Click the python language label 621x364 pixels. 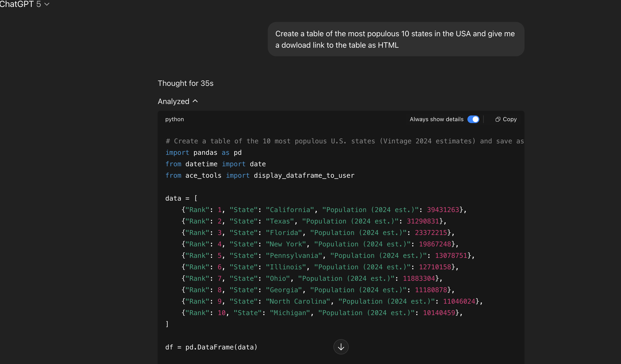(174, 119)
